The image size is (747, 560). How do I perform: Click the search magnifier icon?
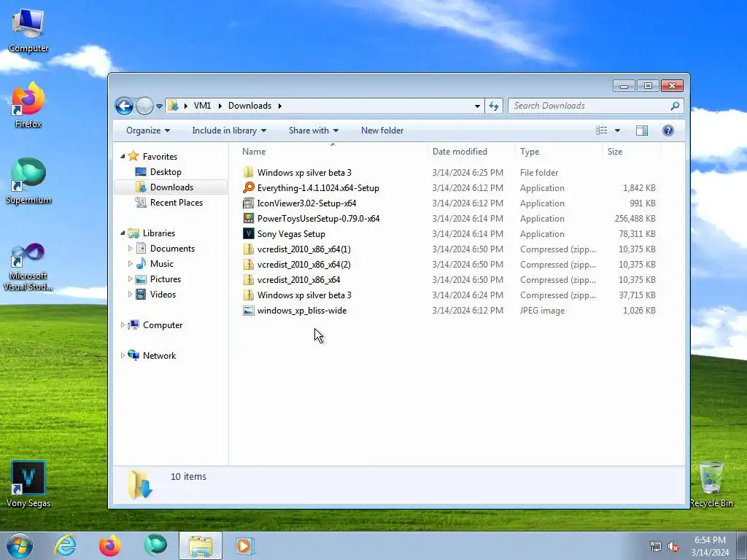coord(675,106)
